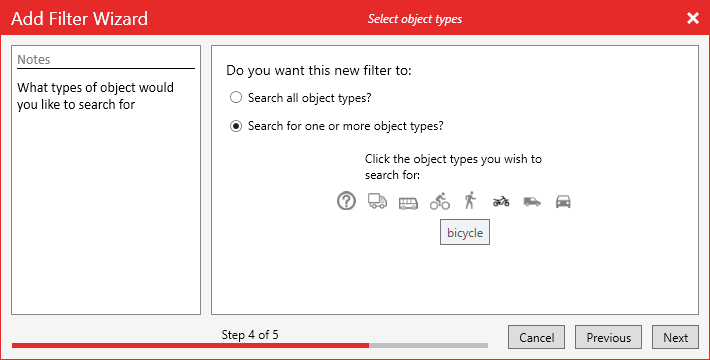The image size is (710, 360).
Task: Proceed with the Next button
Action: click(x=676, y=337)
